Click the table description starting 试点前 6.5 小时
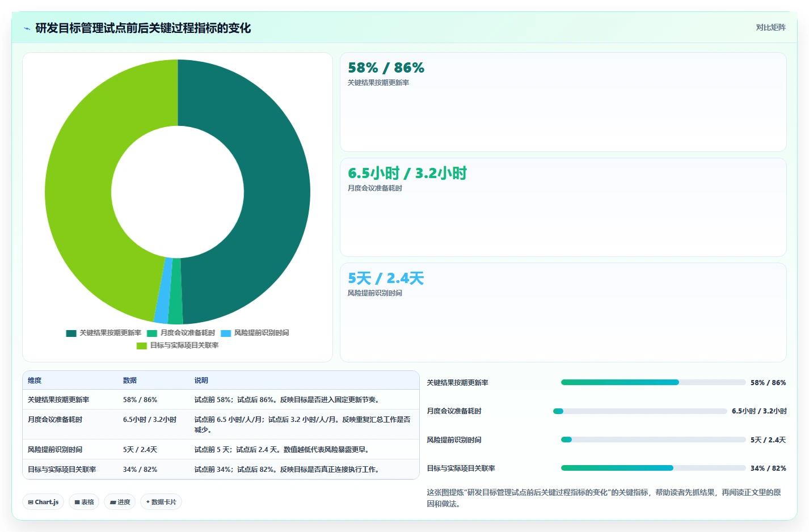The image size is (809, 532). click(x=302, y=425)
